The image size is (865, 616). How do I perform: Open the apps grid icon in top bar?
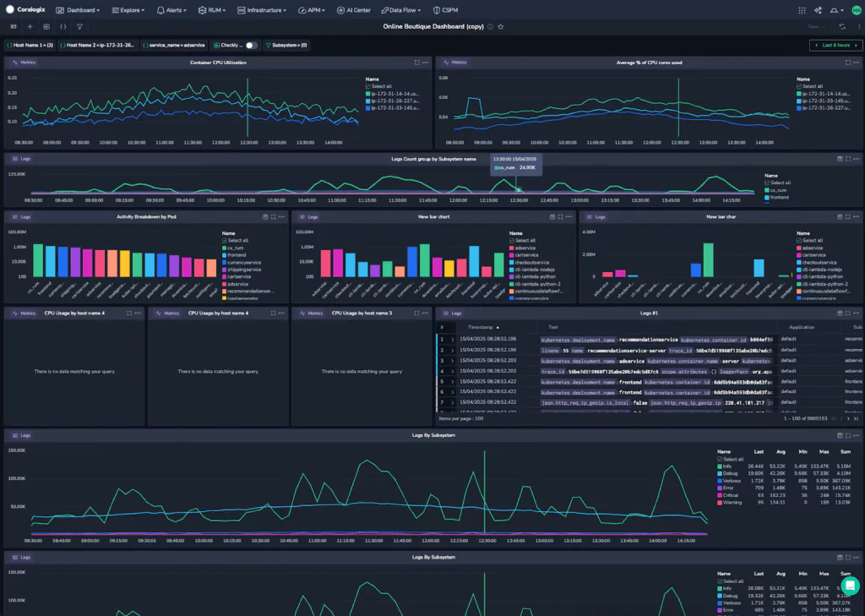[801, 10]
